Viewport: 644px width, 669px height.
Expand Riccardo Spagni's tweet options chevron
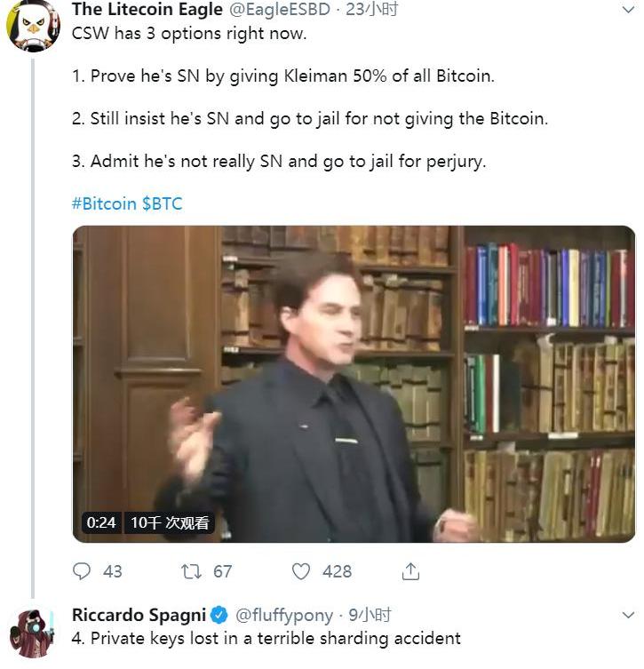pyautogui.click(x=628, y=615)
